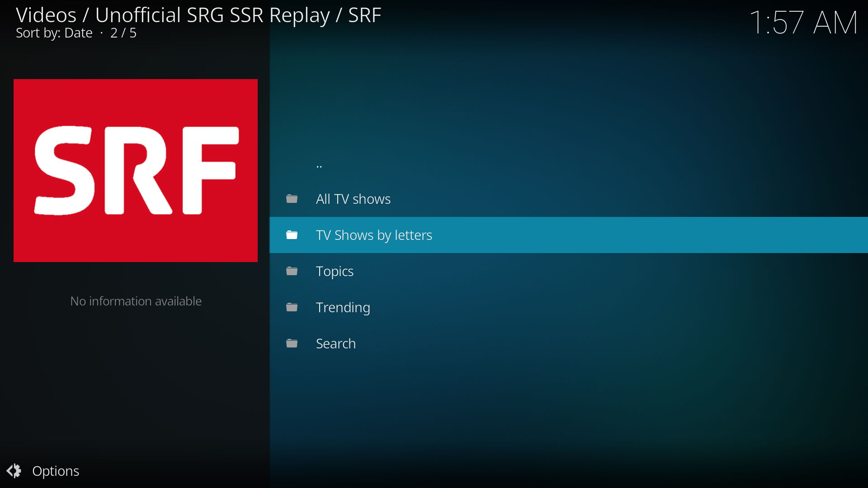The image size is (868, 488).
Task: Click the 1:57 AM clock
Action: pyautogui.click(x=803, y=23)
